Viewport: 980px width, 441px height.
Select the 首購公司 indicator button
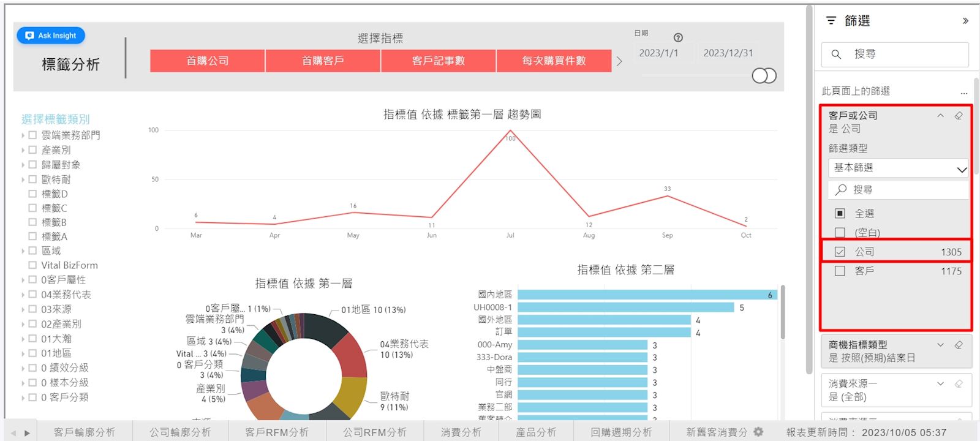tap(207, 61)
